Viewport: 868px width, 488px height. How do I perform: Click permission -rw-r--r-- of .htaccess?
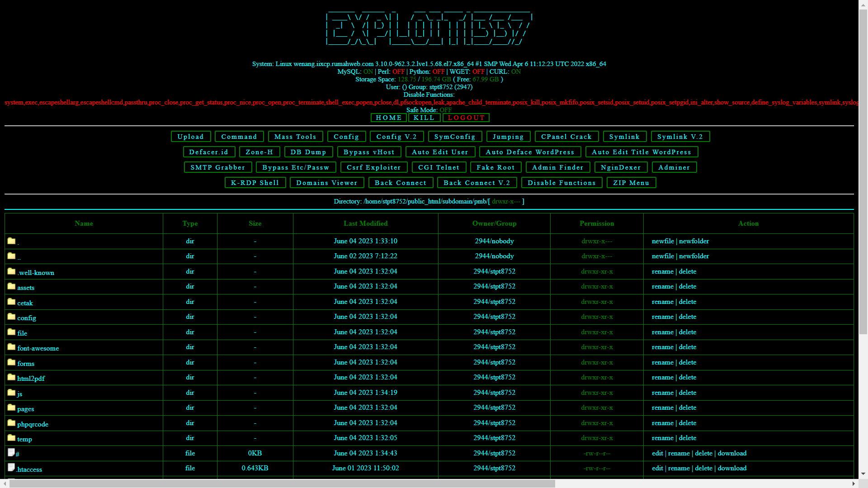597,468
